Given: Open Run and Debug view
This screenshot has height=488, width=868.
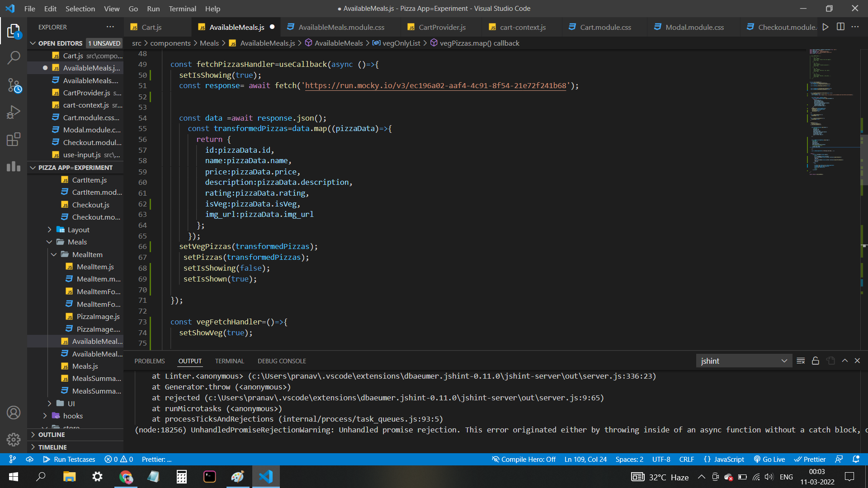Looking at the screenshot, I should [x=14, y=112].
